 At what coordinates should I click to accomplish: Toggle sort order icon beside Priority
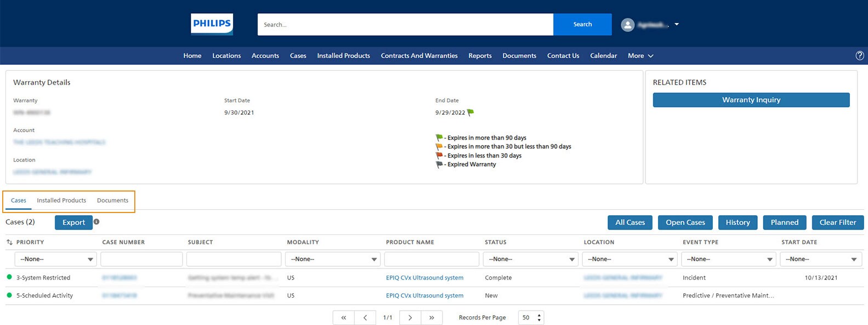point(9,242)
